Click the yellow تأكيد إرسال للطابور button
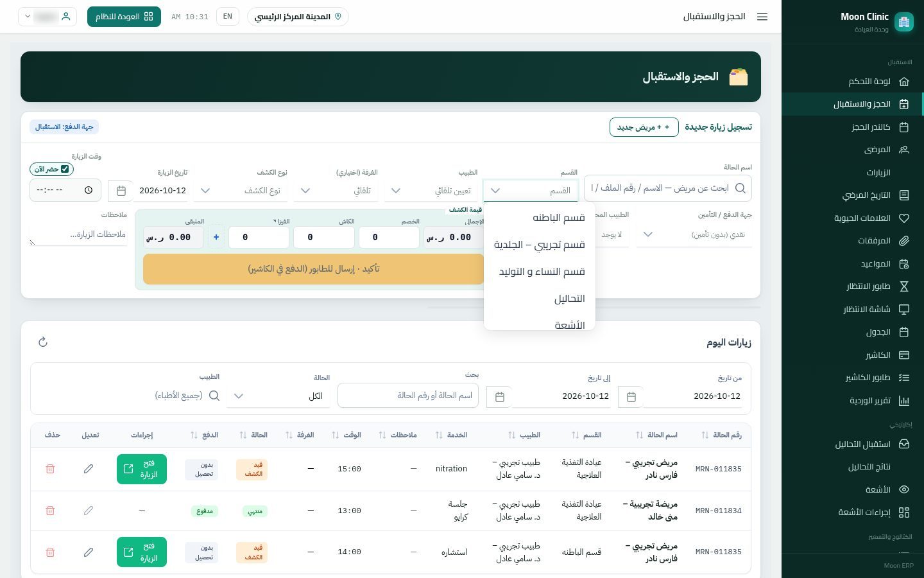The image size is (924, 578). (314, 269)
